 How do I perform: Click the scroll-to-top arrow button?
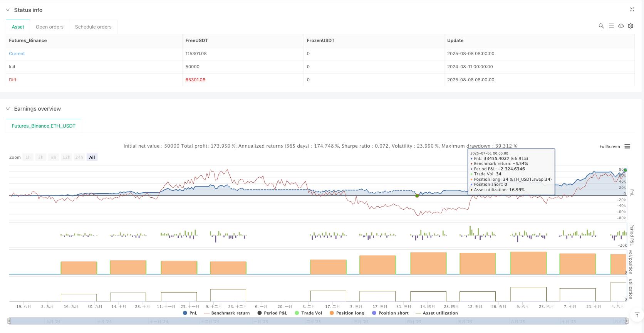(637, 315)
